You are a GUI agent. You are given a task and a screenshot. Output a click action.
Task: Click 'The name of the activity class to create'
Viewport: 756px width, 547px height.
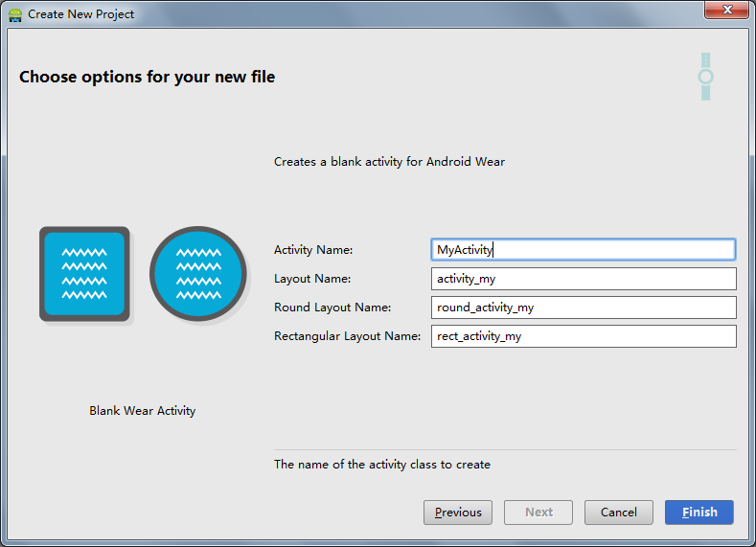click(382, 464)
